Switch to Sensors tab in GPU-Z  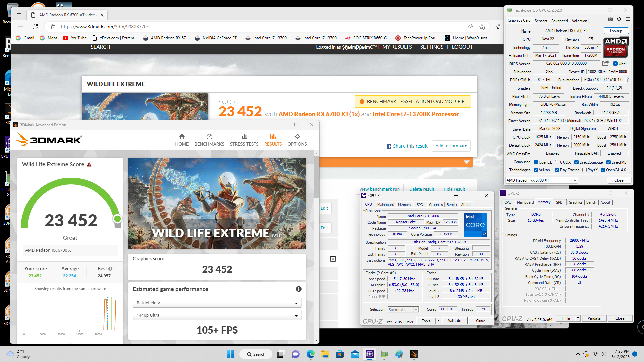coord(541,21)
